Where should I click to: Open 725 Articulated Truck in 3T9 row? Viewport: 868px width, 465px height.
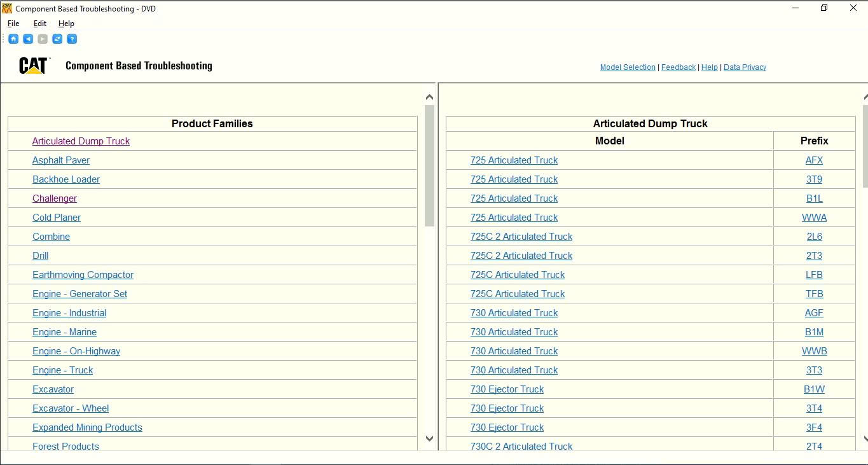click(514, 179)
